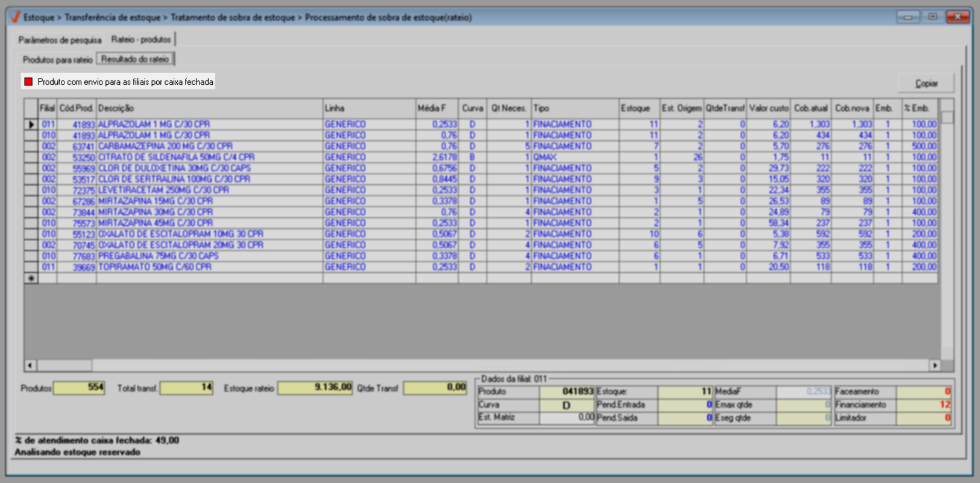Click the Total transf. value field
The height and width of the screenshot is (483, 980).
tap(187, 388)
